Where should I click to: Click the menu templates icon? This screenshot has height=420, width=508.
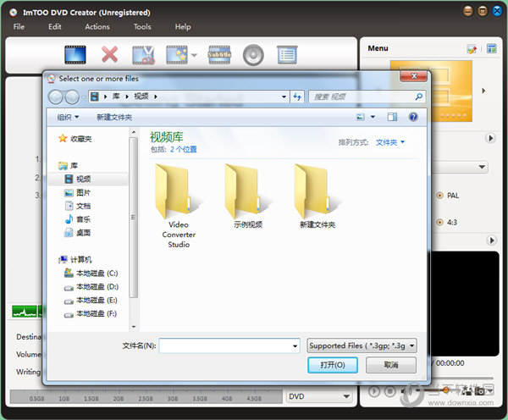coord(491,48)
